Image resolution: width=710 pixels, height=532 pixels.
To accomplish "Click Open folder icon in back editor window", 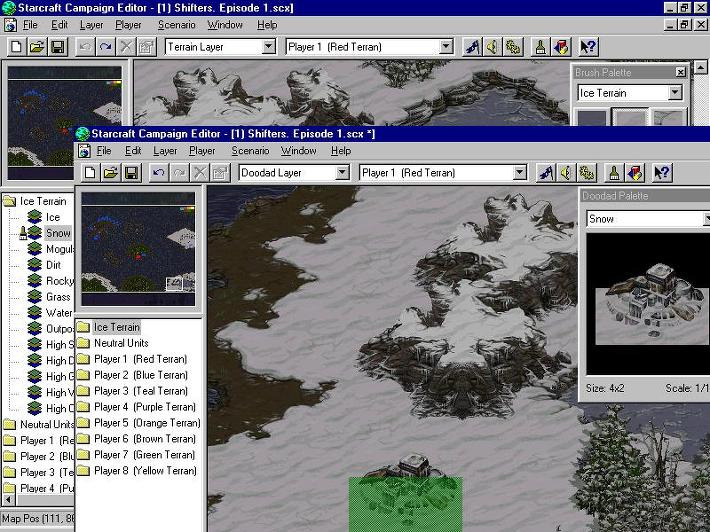I will point(37,47).
